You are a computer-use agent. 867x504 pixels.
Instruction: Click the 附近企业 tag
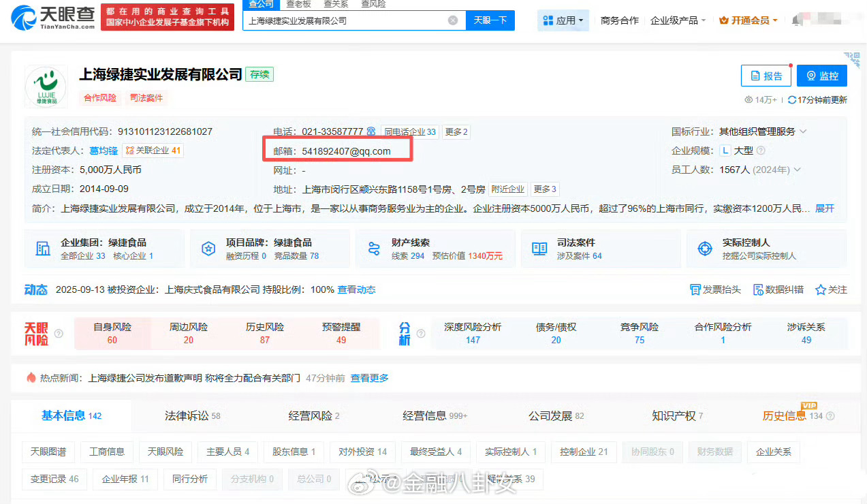coord(508,189)
